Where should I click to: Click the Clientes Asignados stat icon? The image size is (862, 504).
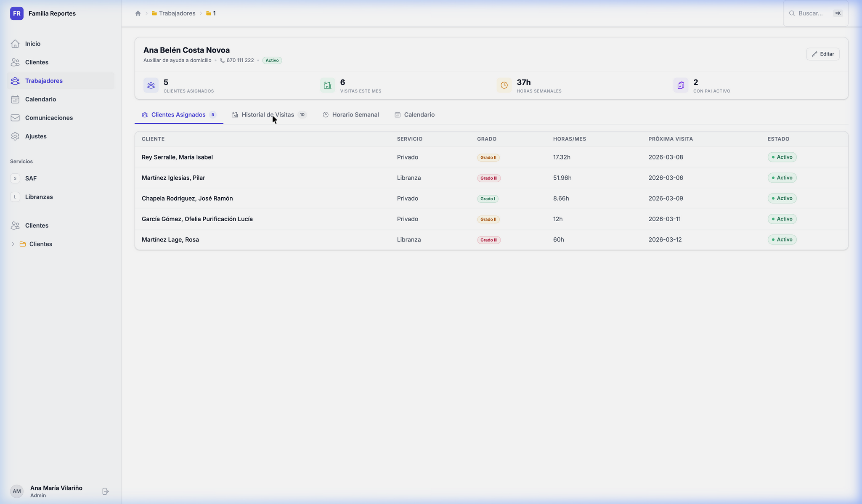pos(151,85)
